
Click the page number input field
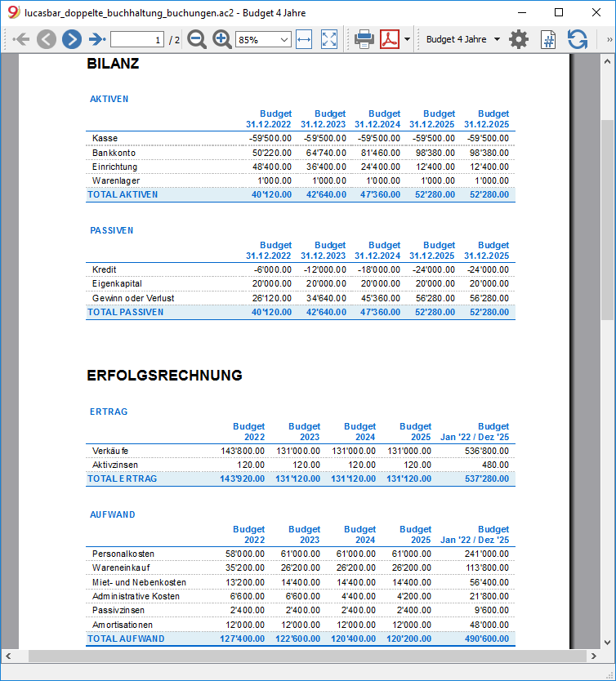click(137, 40)
